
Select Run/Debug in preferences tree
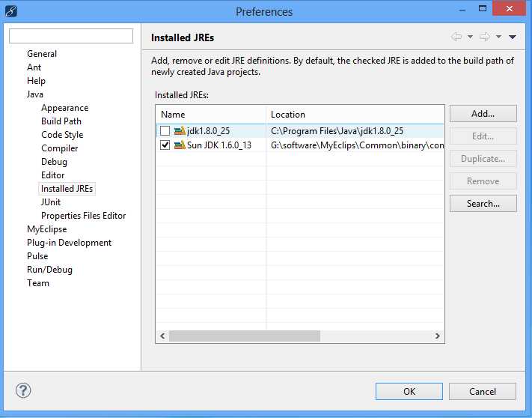pyautogui.click(x=49, y=270)
